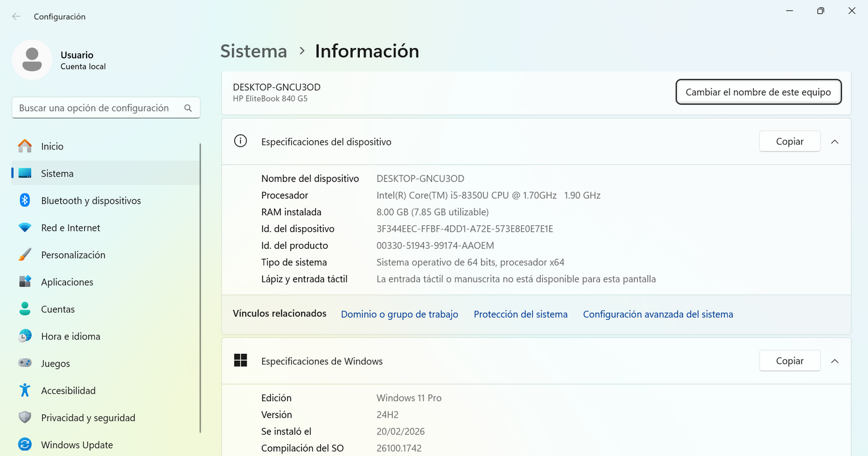This screenshot has height=456, width=868.
Task: Click the Tipo de sistema 64 bits value
Action: point(470,263)
